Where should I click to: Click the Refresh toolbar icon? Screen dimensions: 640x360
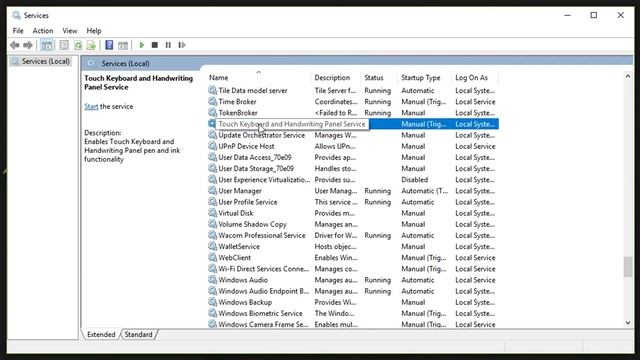click(78, 45)
